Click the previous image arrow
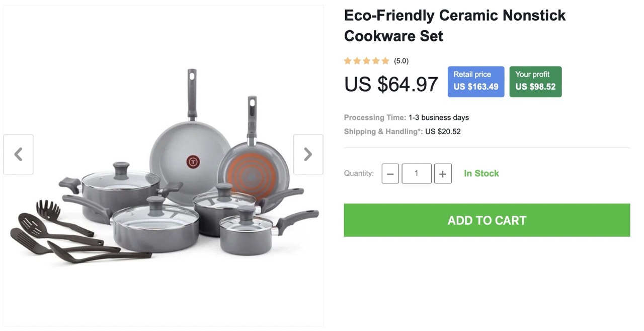This screenshot has width=644, height=331. tap(19, 154)
